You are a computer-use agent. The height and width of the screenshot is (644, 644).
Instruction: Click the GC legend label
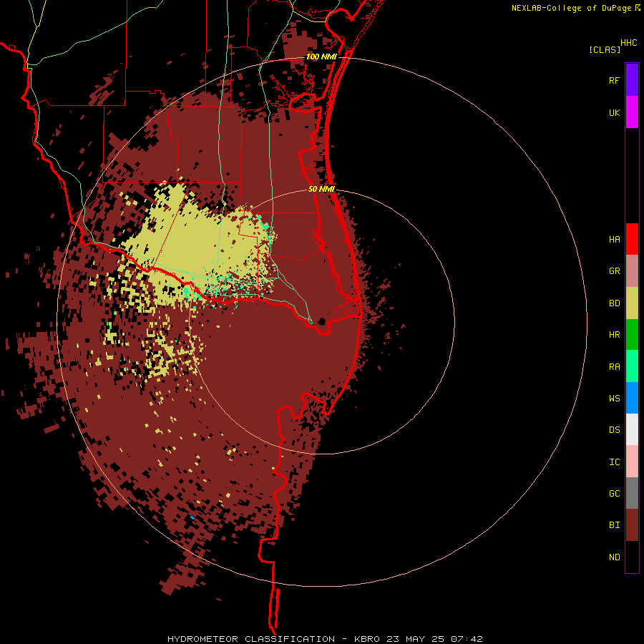(x=614, y=494)
